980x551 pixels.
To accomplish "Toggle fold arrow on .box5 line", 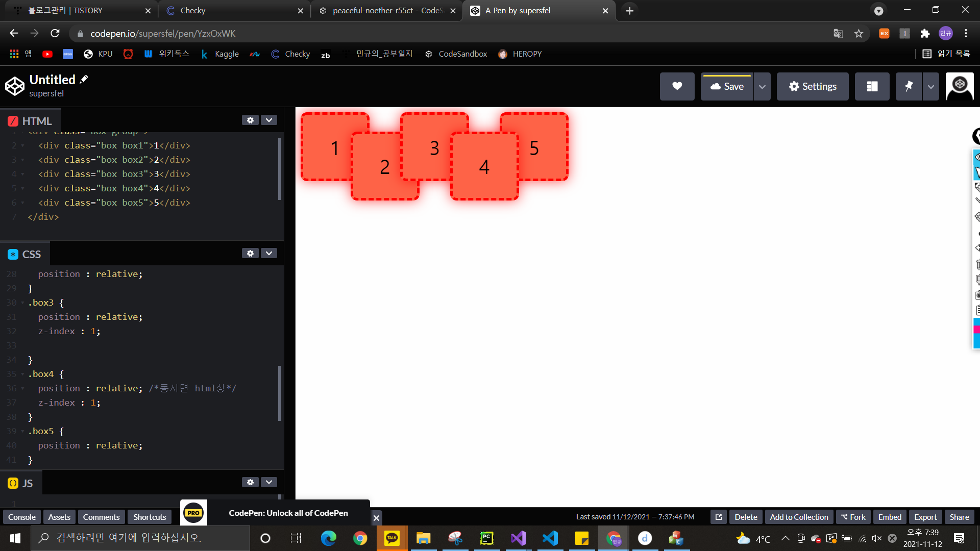I will pyautogui.click(x=22, y=432).
